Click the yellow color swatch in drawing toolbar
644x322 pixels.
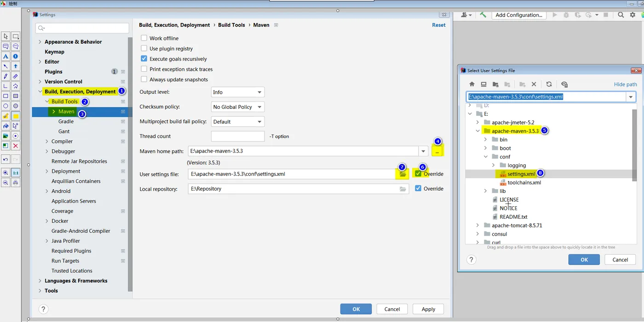coord(16,116)
